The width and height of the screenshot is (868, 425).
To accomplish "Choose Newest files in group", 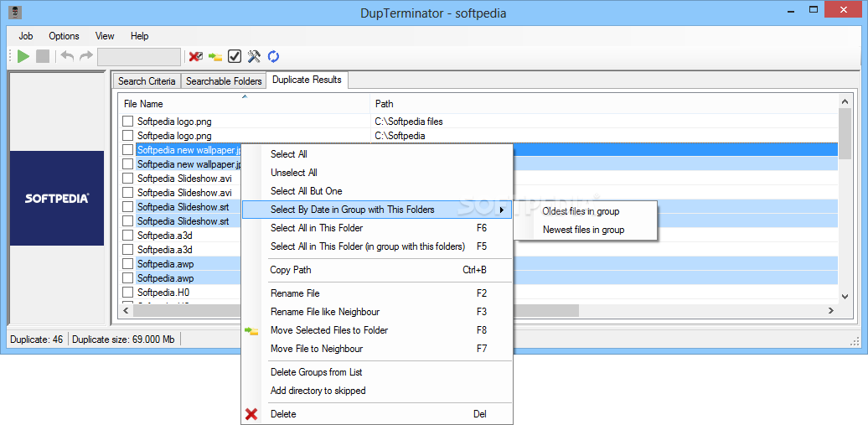I will tap(583, 230).
